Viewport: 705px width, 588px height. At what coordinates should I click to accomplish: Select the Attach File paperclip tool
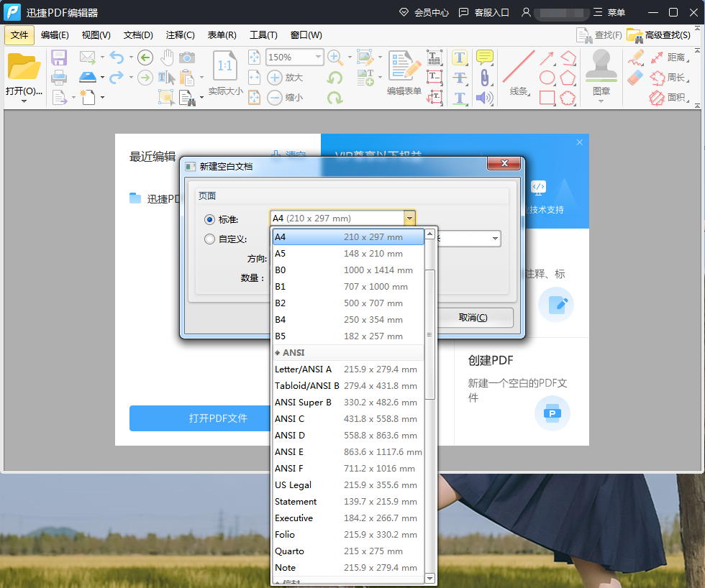pos(485,78)
